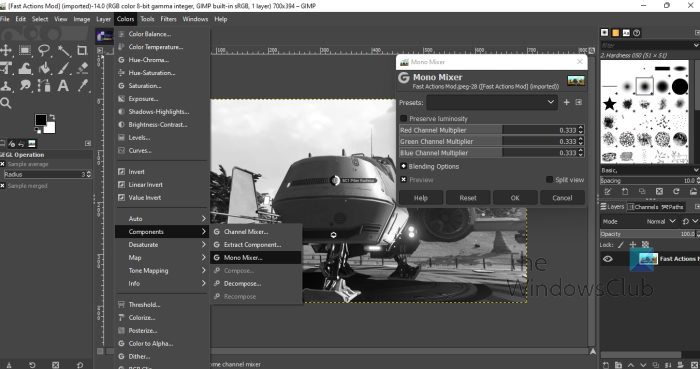Switch to the Channels tab
700x369 pixels.
642,207
